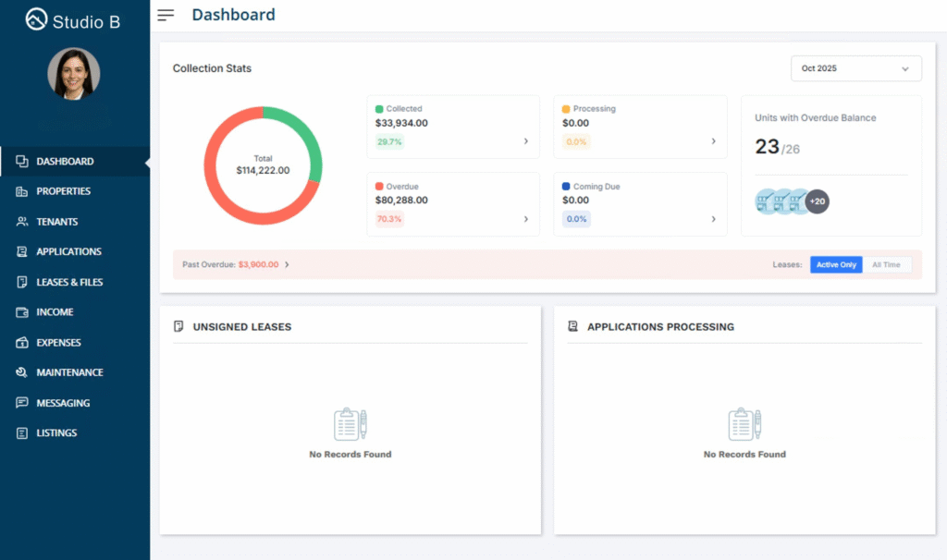Click the +20 more units badge

[x=817, y=201]
